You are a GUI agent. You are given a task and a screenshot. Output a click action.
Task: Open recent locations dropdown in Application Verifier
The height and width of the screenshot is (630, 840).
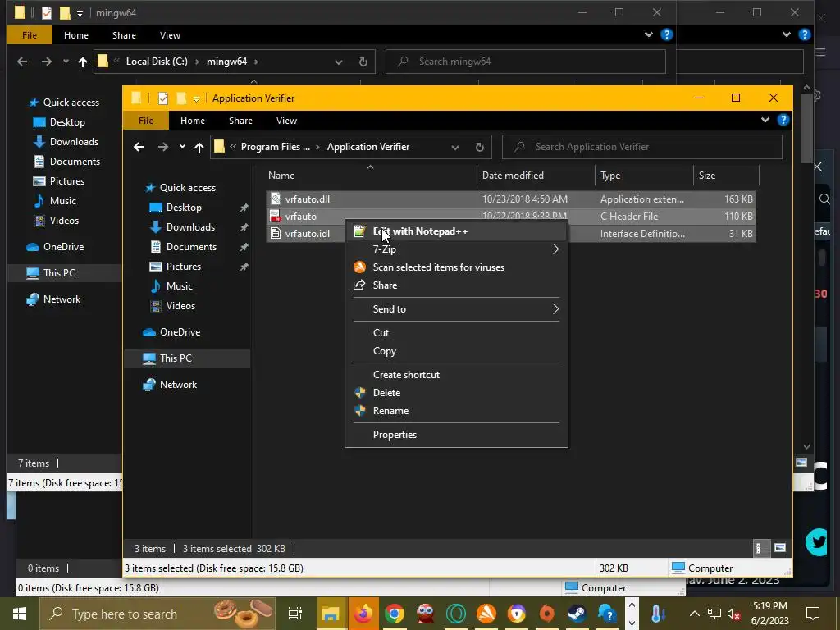(x=182, y=147)
